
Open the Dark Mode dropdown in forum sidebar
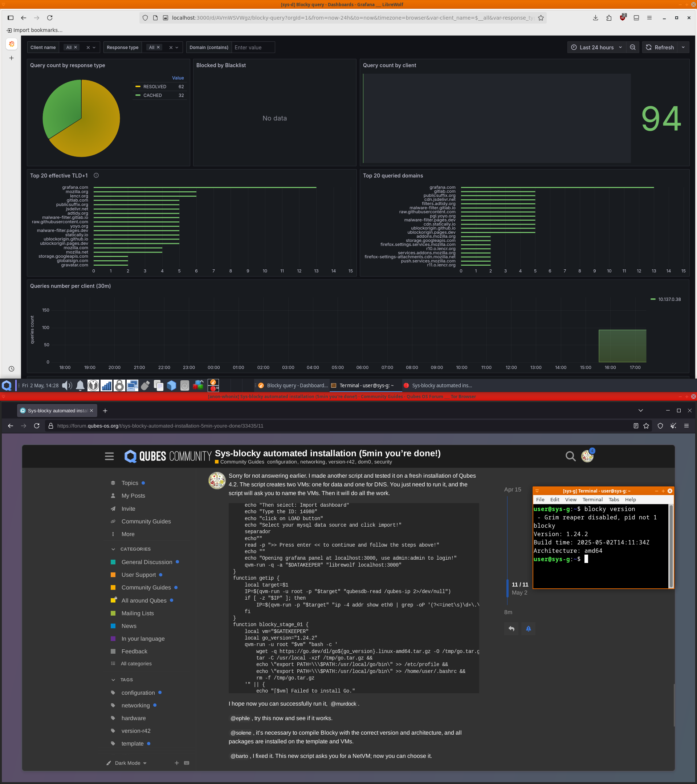[x=127, y=763]
